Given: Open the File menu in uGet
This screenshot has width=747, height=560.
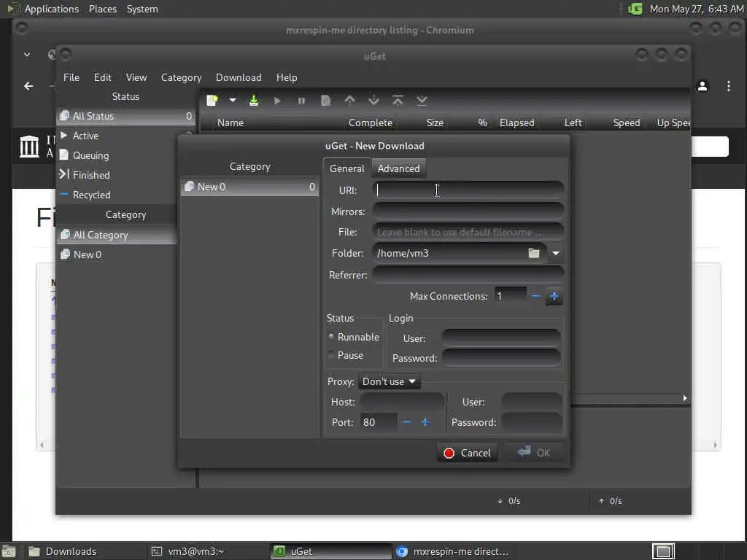Looking at the screenshot, I should tap(71, 77).
